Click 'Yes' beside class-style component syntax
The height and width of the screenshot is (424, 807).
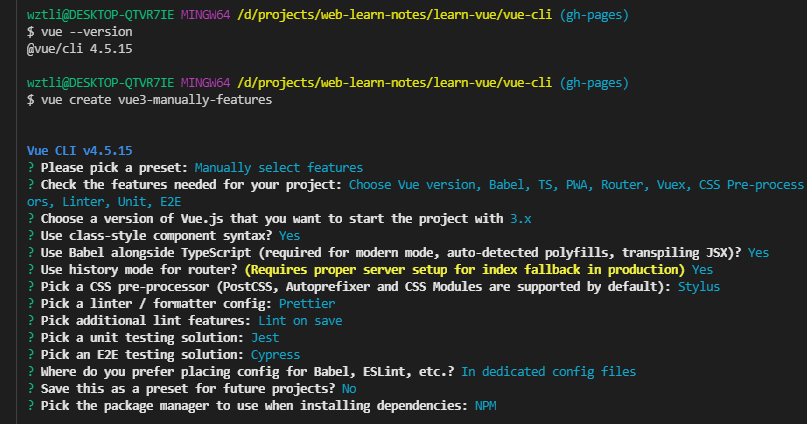289,236
